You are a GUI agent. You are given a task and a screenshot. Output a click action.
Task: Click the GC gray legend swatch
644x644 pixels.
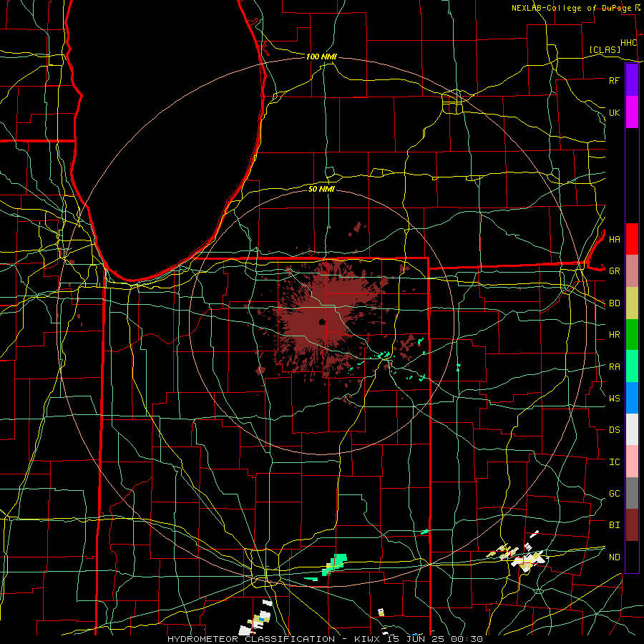pos(632,493)
